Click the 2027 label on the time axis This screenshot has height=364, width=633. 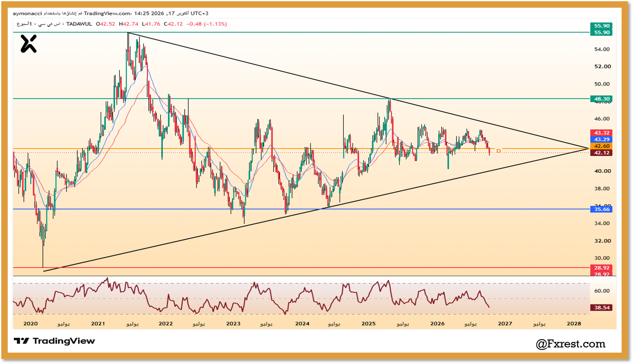click(505, 324)
